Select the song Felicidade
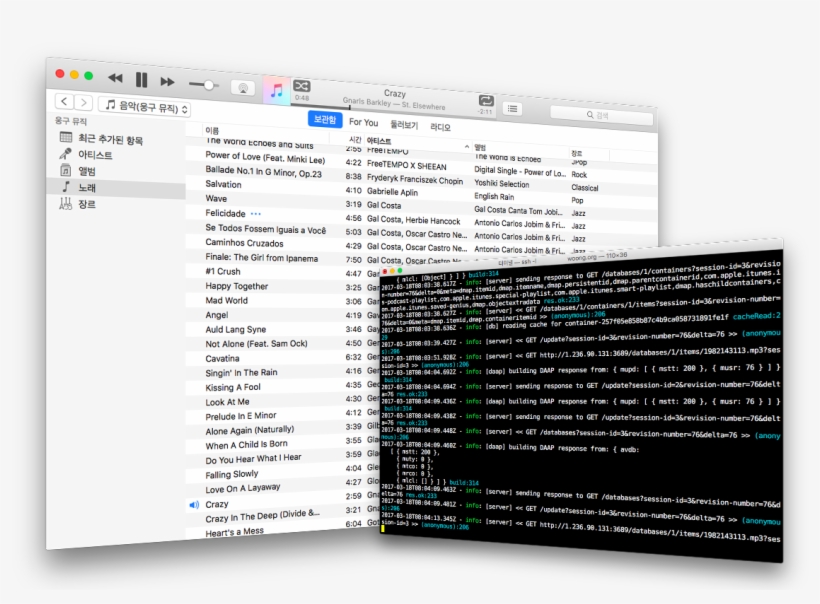 point(225,213)
